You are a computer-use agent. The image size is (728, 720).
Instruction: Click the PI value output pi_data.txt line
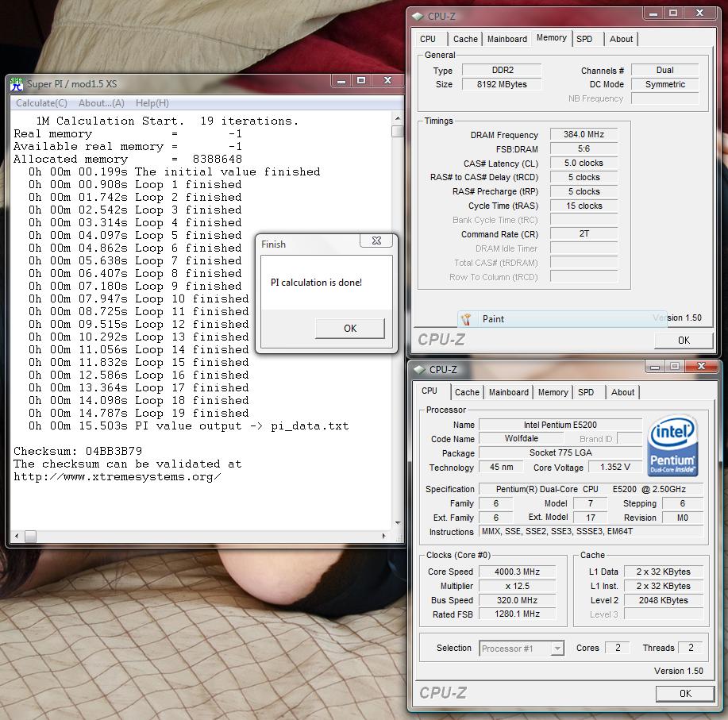pyautogui.click(x=188, y=426)
